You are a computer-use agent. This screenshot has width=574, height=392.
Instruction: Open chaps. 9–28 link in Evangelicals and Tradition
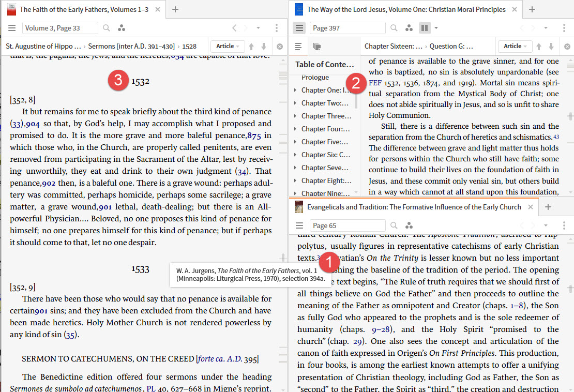[381, 329]
